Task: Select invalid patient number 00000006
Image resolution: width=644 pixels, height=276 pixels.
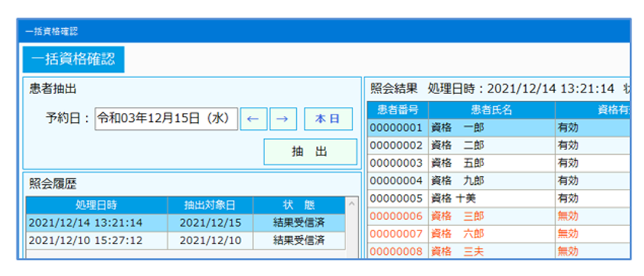Action: (x=398, y=216)
